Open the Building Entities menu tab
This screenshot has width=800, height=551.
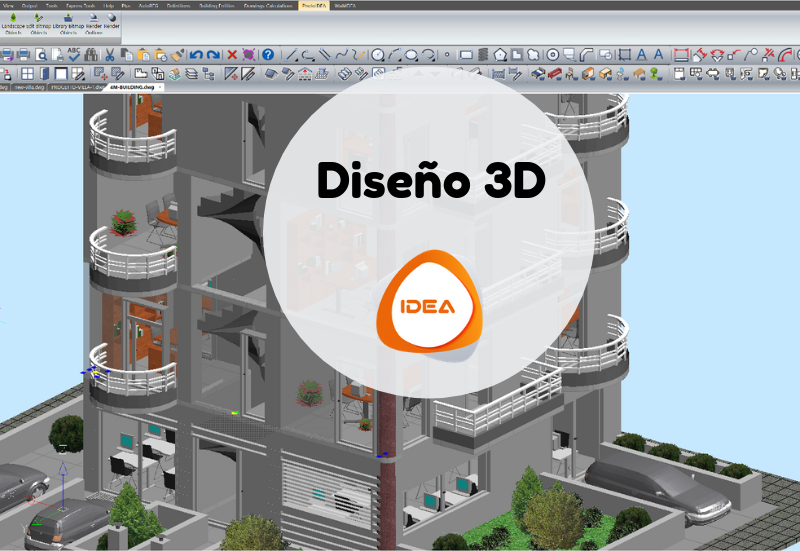click(216, 6)
